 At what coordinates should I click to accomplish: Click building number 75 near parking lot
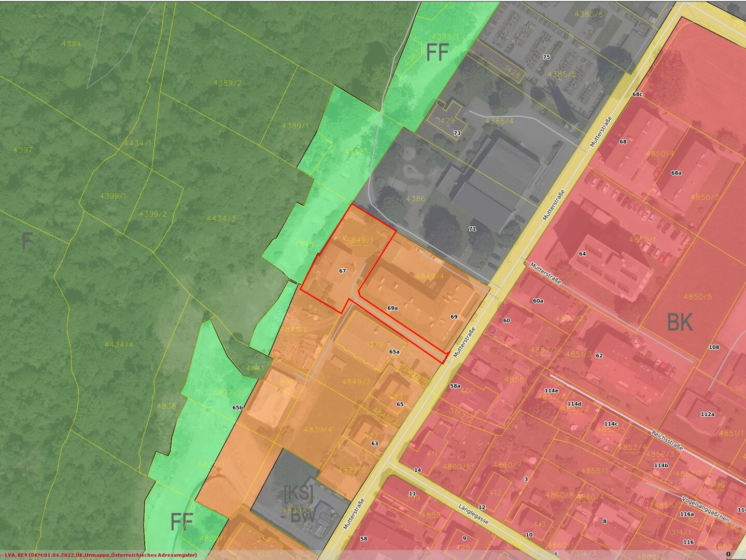[x=546, y=57]
